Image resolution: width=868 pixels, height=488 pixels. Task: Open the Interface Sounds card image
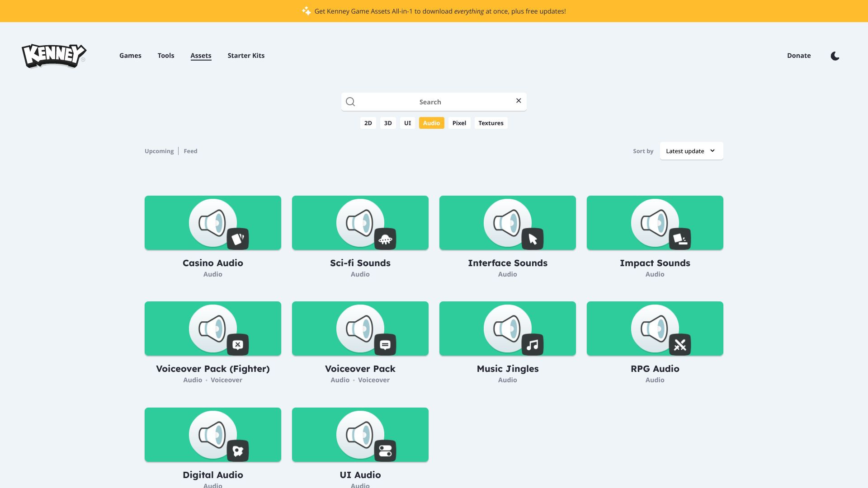[508, 223]
